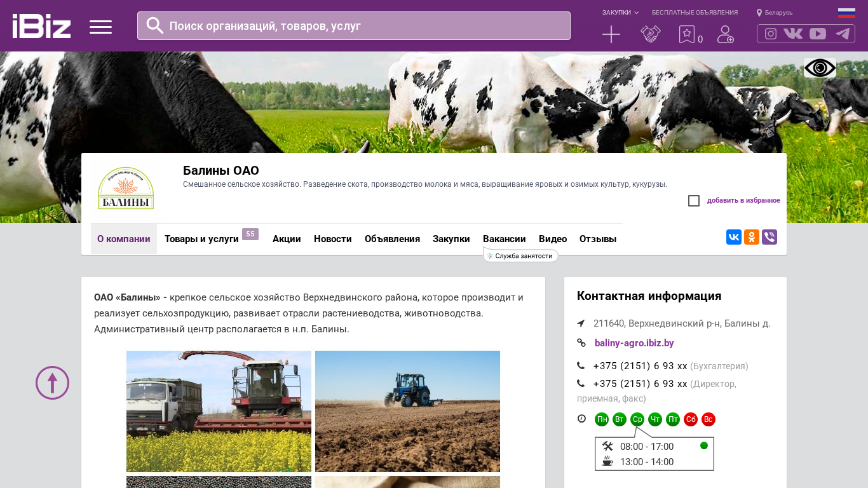Check the 'добавить в избранное' checkbox

tap(694, 201)
